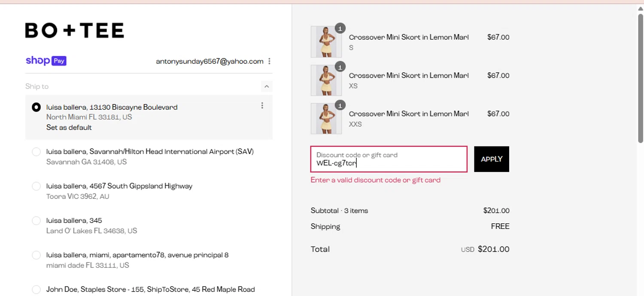Click the quantity badge on the XS item
The image size is (644, 296).
(x=340, y=67)
